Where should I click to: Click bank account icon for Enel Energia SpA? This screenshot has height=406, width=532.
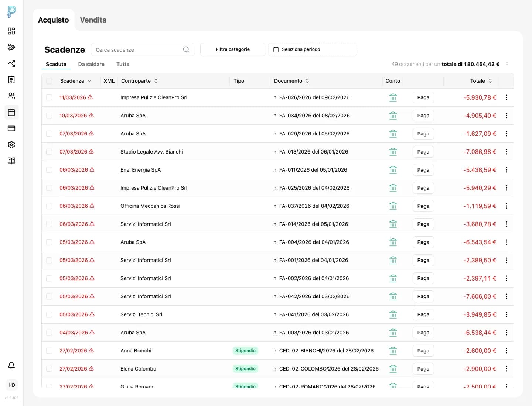click(393, 170)
